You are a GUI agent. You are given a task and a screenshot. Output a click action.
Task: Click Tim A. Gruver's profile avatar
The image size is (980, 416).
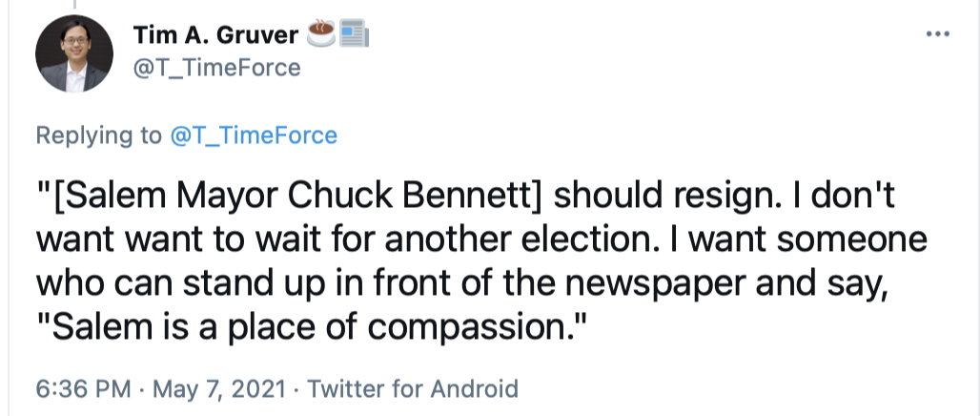(74, 53)
